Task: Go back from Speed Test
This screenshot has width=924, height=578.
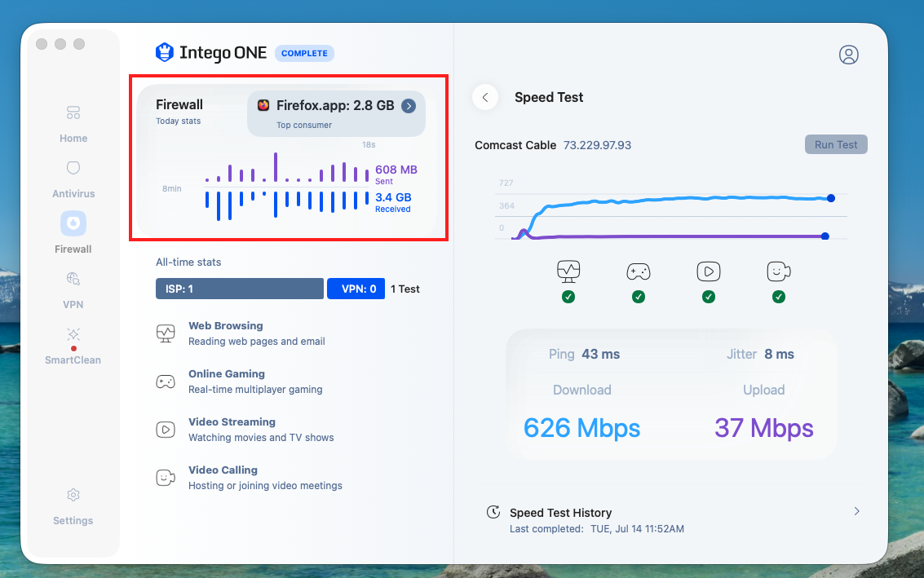Action: point(485,97)
